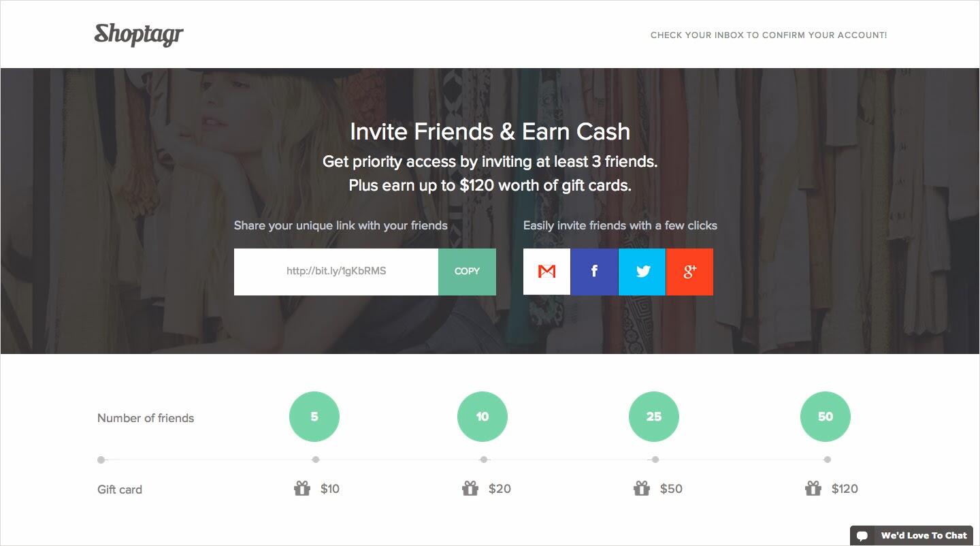
Task: Invite friends via the Gmail icon
Action: 546,272
